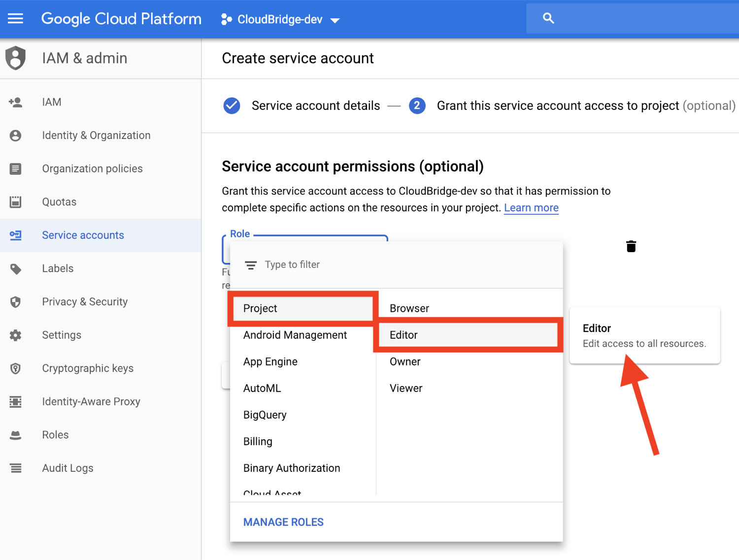Click the Identity-Aware Proxy icon

(x=15, y=402)
